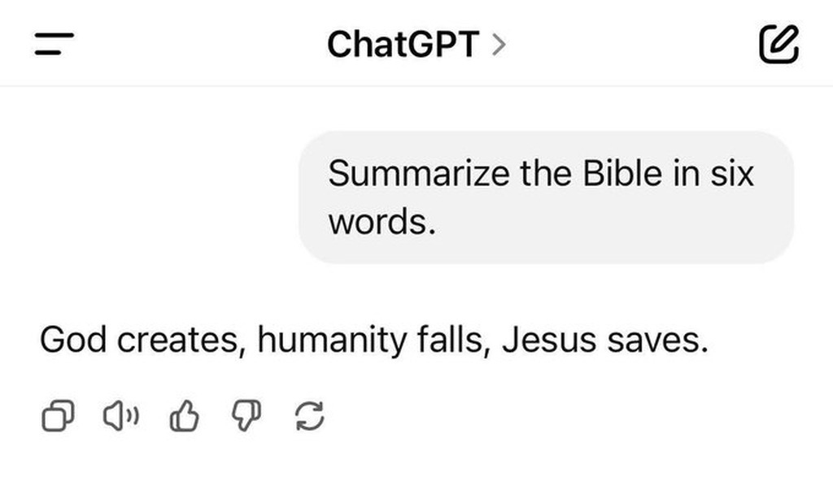Click the word 'God' in the reply
This screenshot has width=833, height=504.
[73, 341]
